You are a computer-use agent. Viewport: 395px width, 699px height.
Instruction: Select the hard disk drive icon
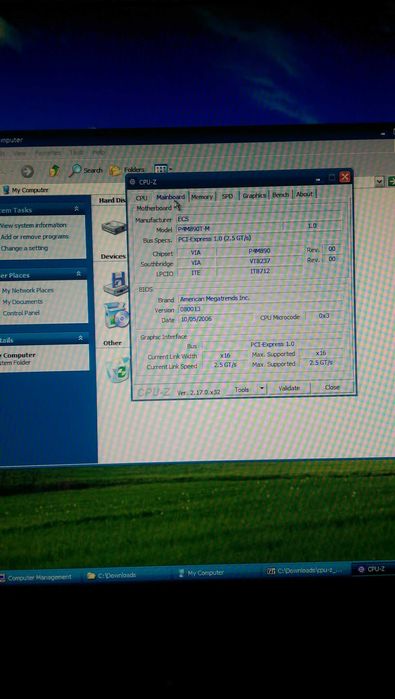[114, 227]
